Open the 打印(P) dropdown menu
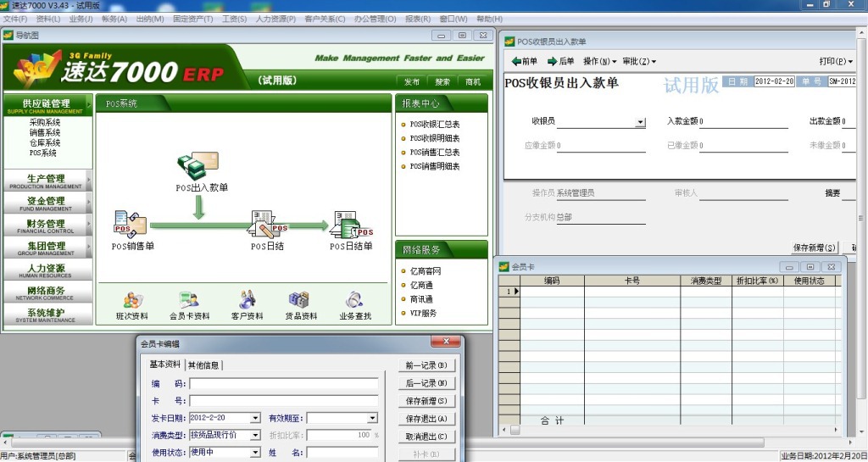 click(836, 61)
